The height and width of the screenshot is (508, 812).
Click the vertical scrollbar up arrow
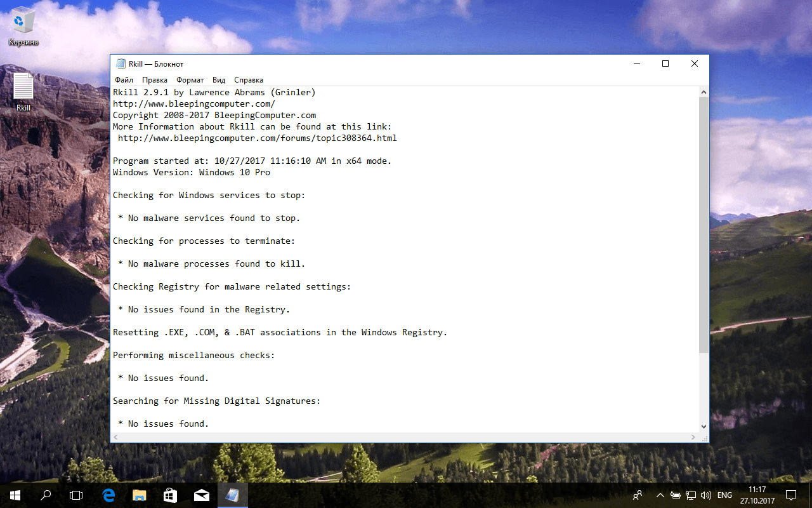tap(704, 92)
